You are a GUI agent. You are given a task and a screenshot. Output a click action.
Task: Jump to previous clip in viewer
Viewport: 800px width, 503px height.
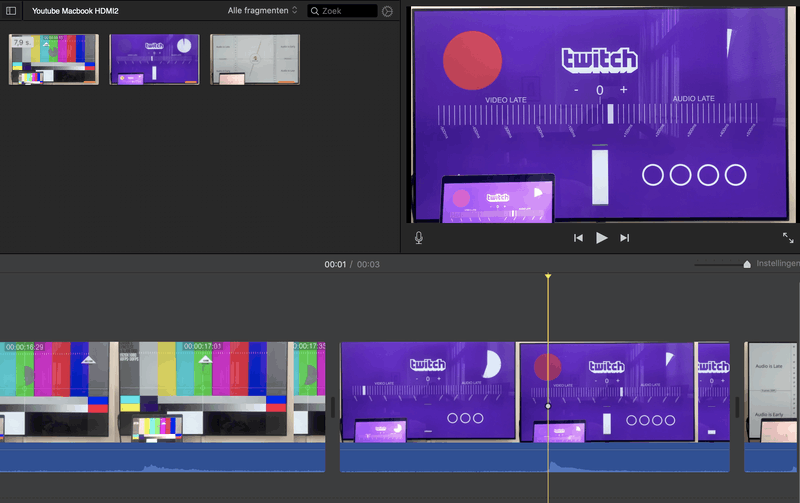tap(578, 238)
